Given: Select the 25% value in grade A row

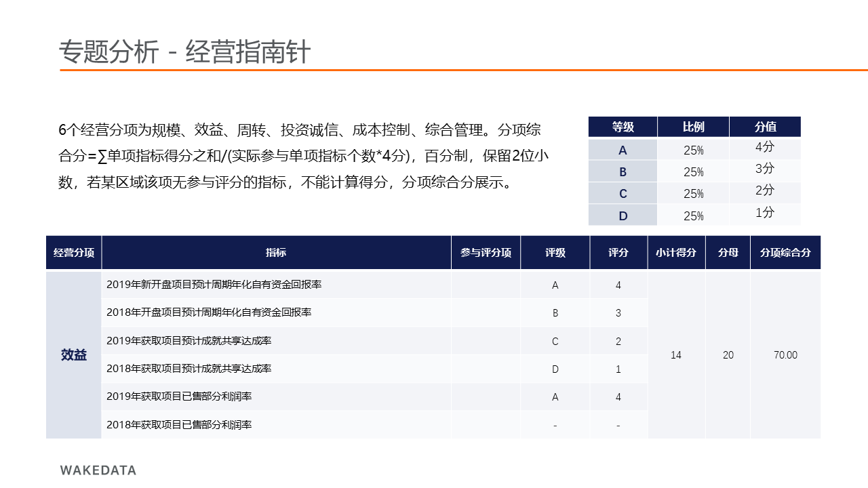Looking at the screenshot, I should pyautogui.click(x=693, y=150).
